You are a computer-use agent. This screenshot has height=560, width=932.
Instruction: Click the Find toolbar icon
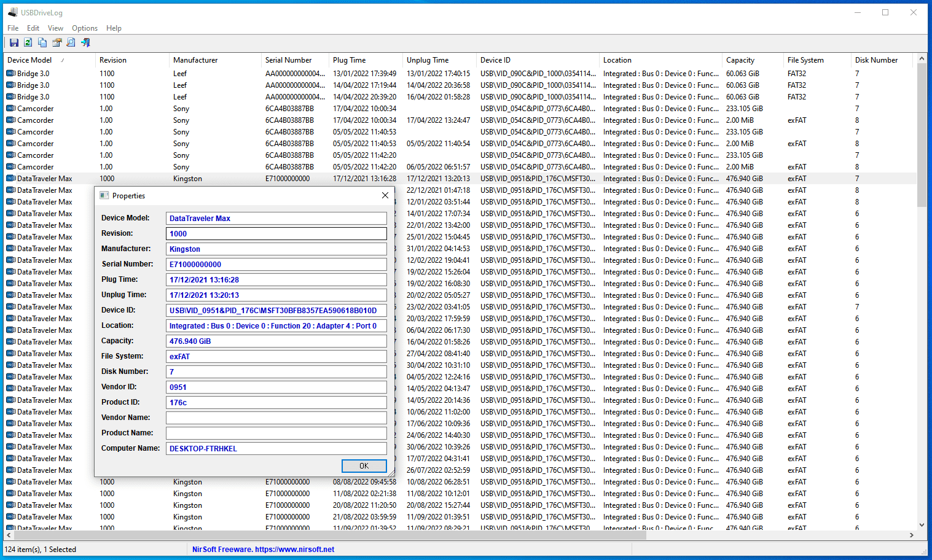[x=71, y=42]
